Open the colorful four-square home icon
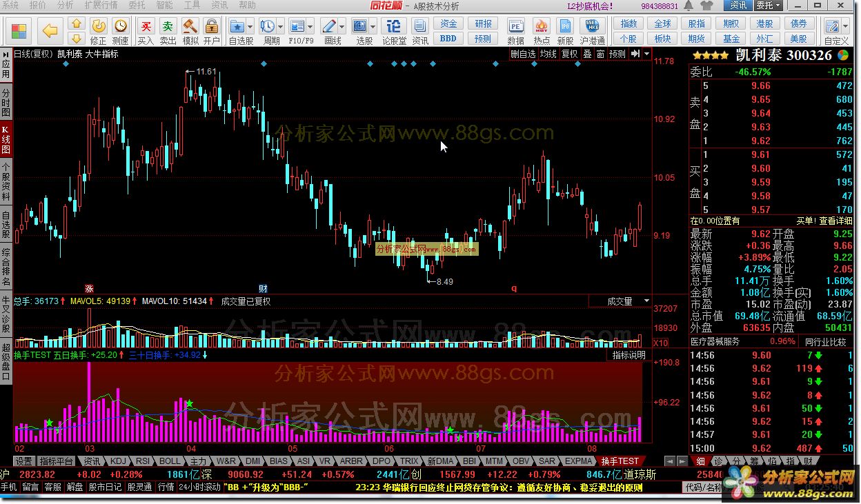This screenshot has width=861, height=504. click(19, 30)
